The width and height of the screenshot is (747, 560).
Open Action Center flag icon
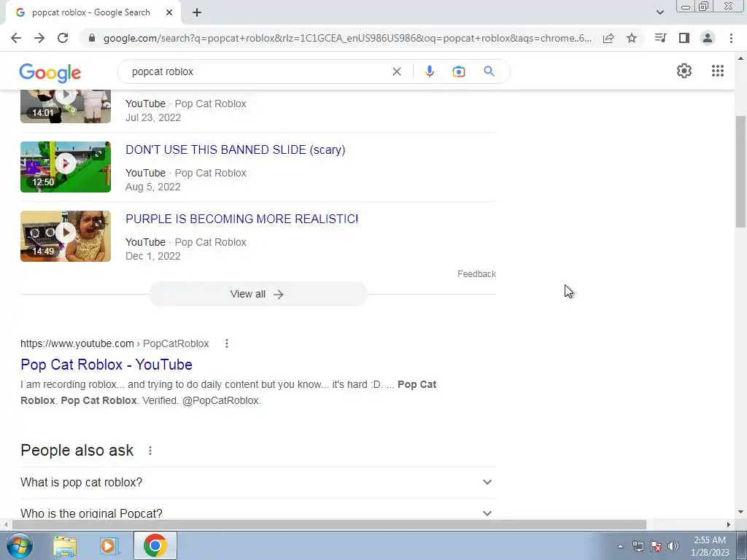(x=656, y=546)
